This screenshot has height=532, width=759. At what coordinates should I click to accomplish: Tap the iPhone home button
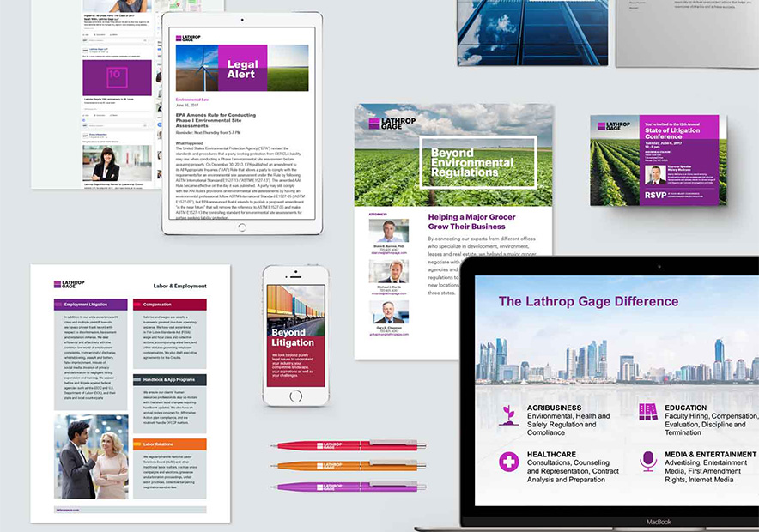[x=295, y=396]
